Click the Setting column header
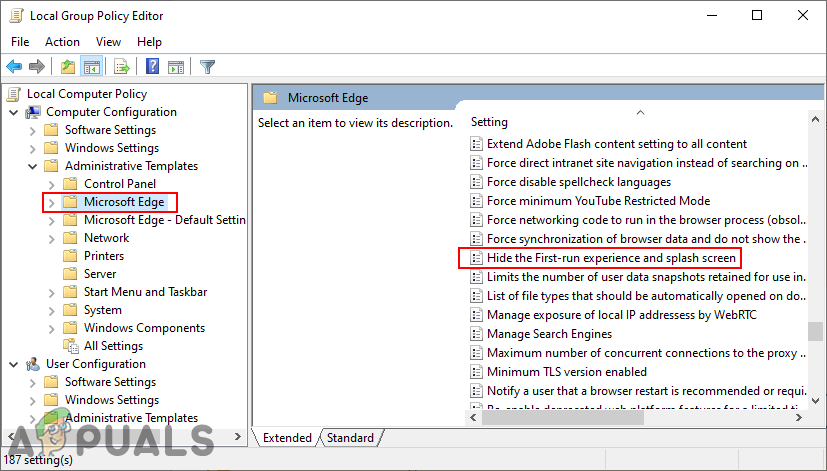 pyautogui.click(x=489, y=122)
